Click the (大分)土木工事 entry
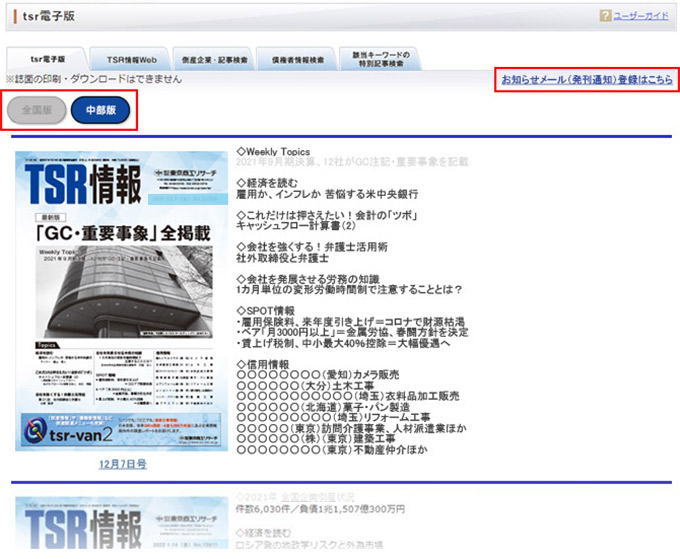680x559 pixels. pyautogui.click(x=305, y=386)
